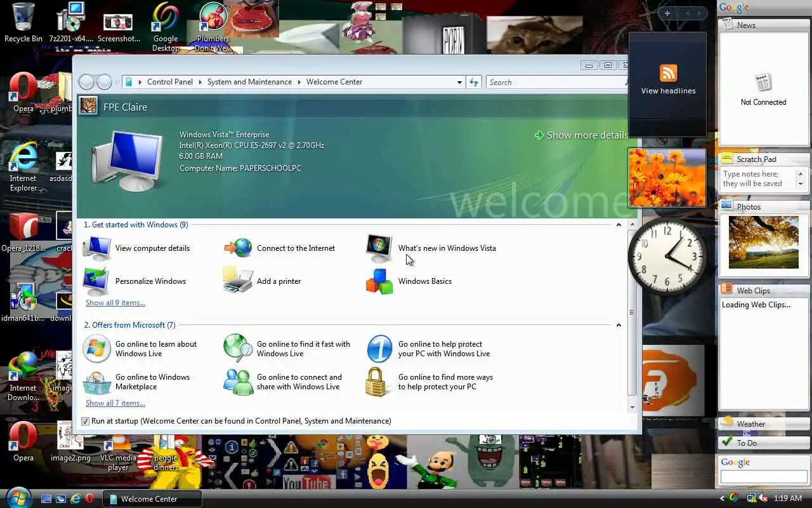Screen dimensions: 812x508
Task: Click Welcome Center in breadcrumb
Action: (334, 82)
